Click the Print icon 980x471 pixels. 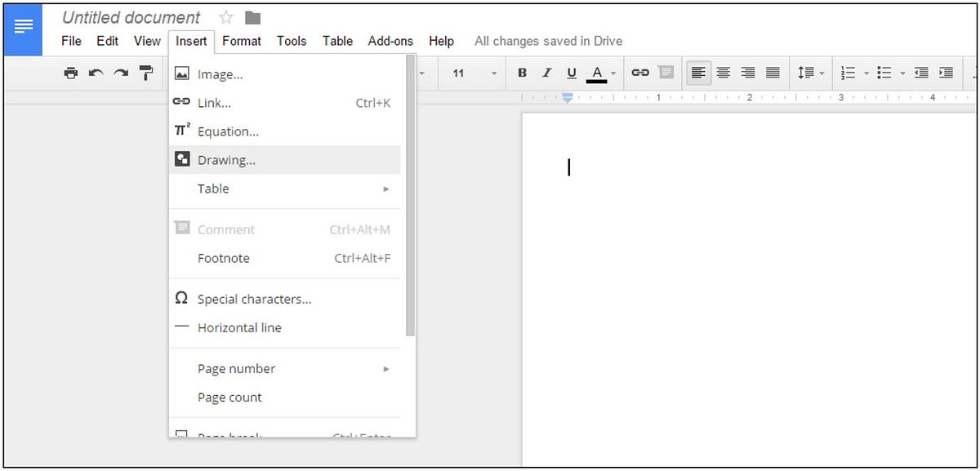point(71,73)
